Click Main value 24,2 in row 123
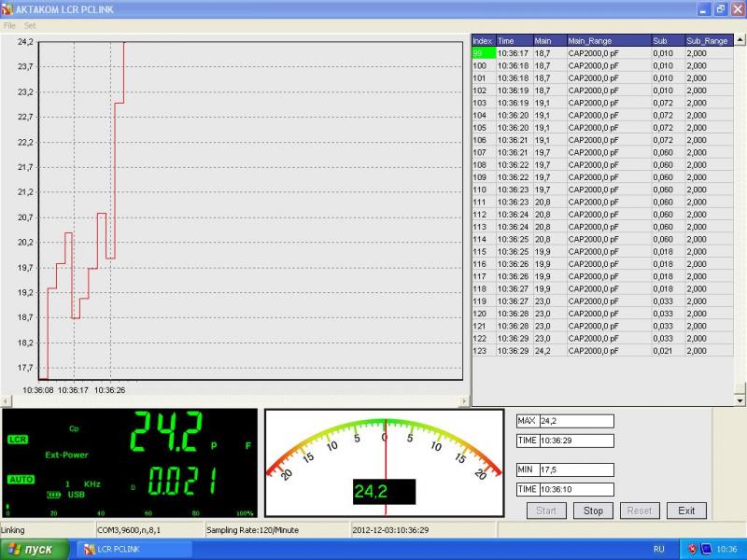 tap(550, 351)
